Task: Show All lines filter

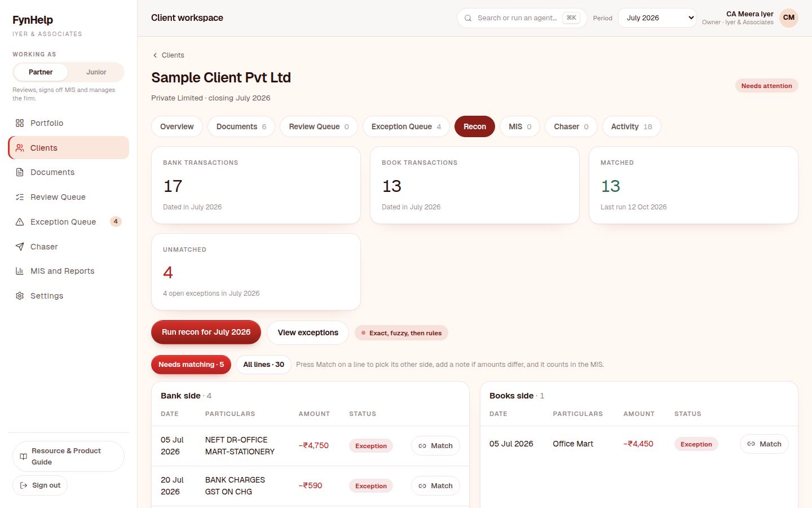Action: coord(263,365)
